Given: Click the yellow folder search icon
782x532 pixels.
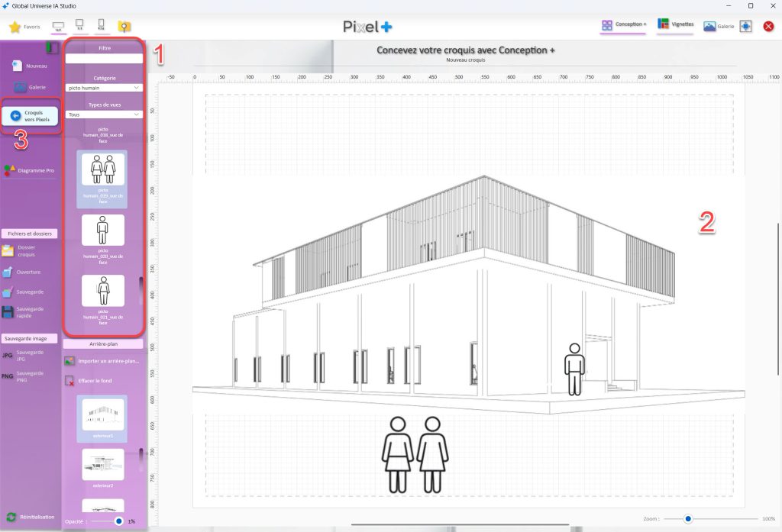Looking at the screenshot, I should tap(124, 27).
